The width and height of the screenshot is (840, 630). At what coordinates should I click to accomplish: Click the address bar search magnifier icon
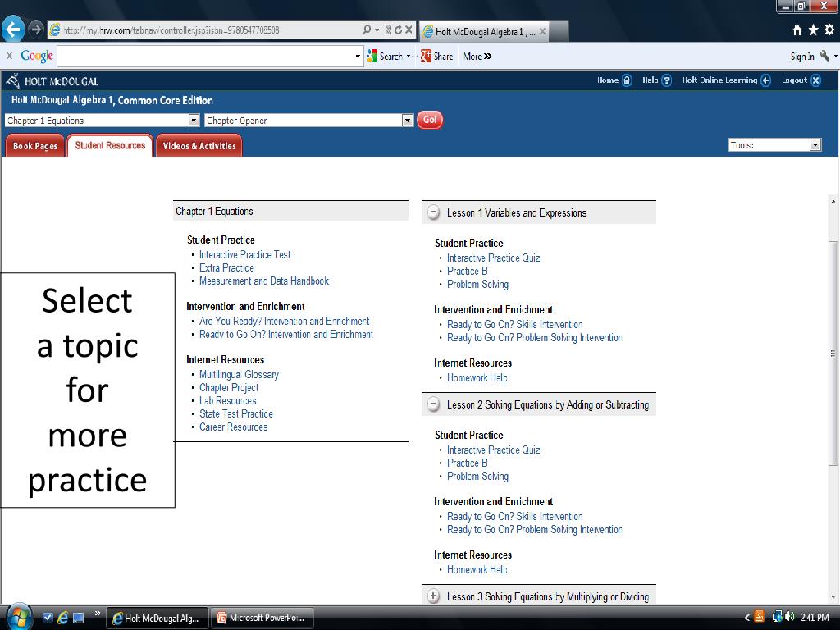(367, 30)
